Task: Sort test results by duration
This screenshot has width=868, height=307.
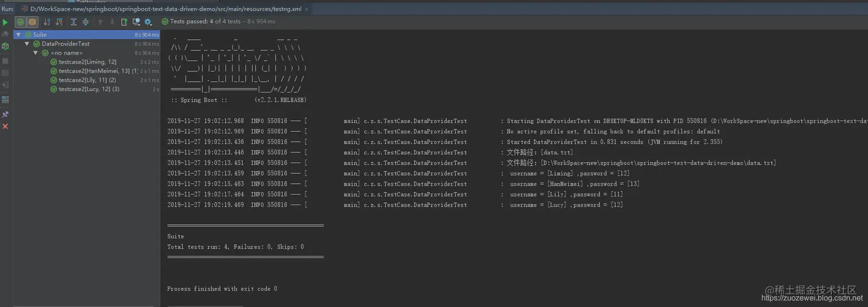Action: point(59,22)
